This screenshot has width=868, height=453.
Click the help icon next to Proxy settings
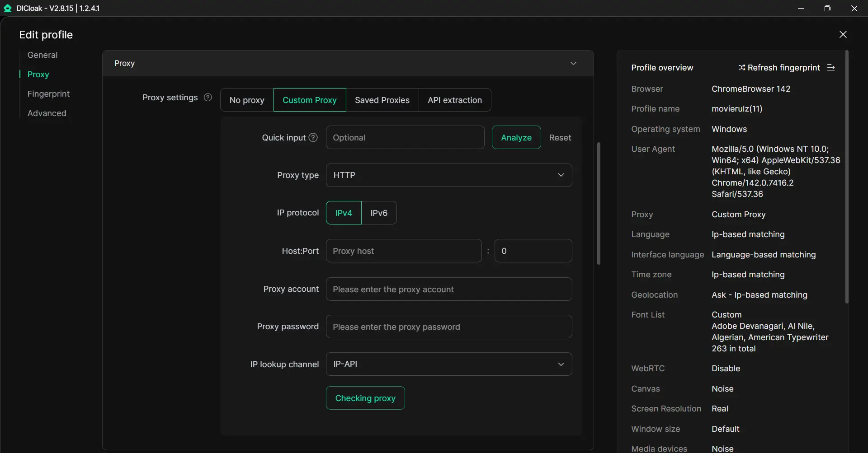click(x=208, y=98)
